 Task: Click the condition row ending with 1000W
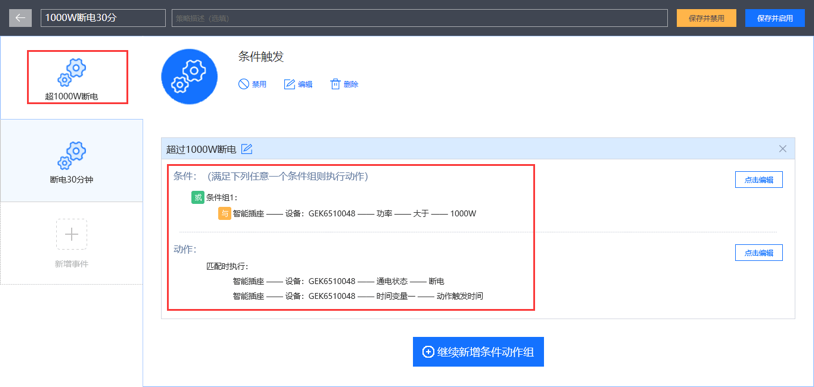[x=355, y=213]
